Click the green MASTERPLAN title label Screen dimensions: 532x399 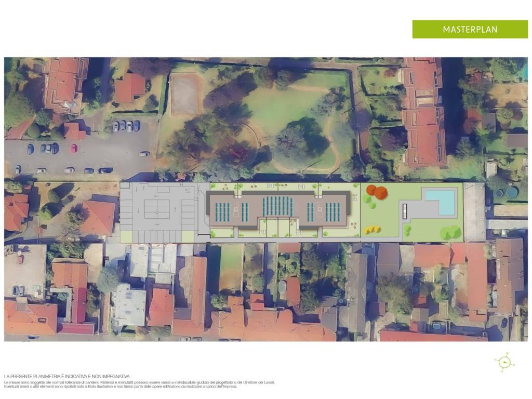click(x=470, y=30)
